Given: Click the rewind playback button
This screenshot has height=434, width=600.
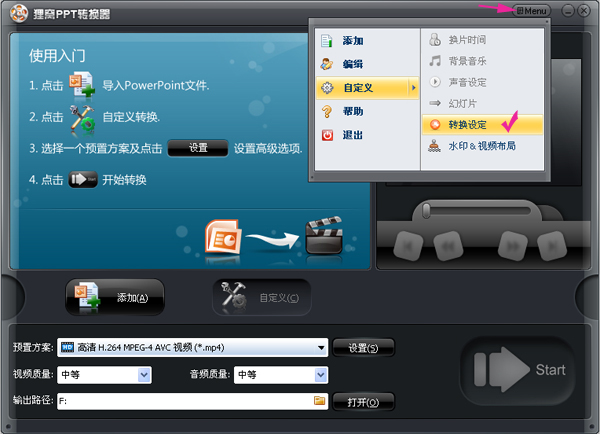Looking at the screenshot, I should pyautogui.click(x=448, y=246).
